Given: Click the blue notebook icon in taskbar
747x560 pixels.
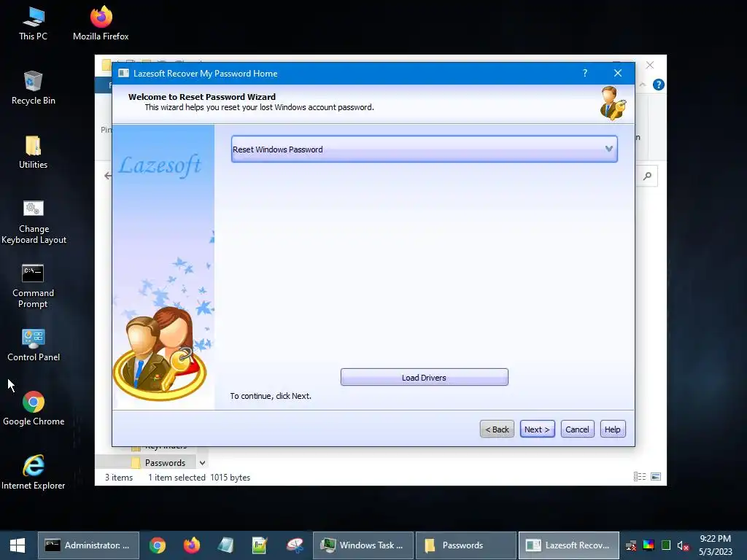Looking at the screenshot, I should pyautogui.click(x=226, y=545).
